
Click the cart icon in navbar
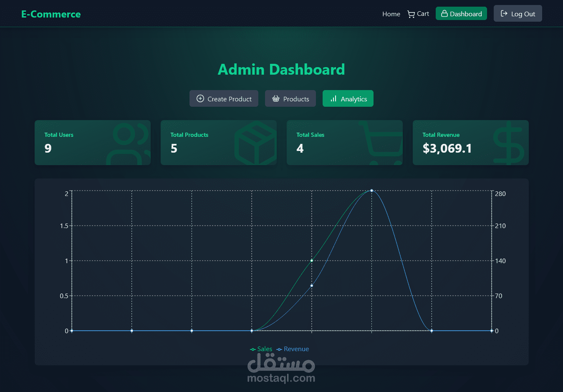[x=411, y=14]
